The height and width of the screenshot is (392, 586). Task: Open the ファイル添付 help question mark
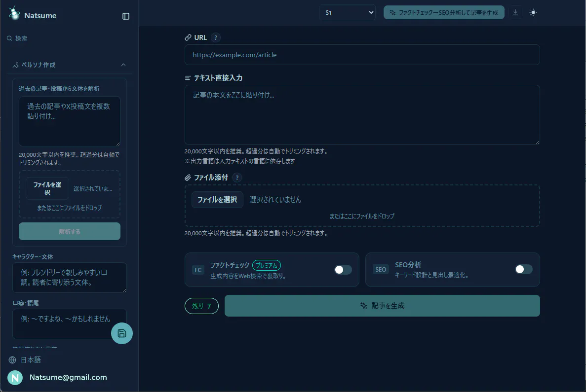point(237,178)
